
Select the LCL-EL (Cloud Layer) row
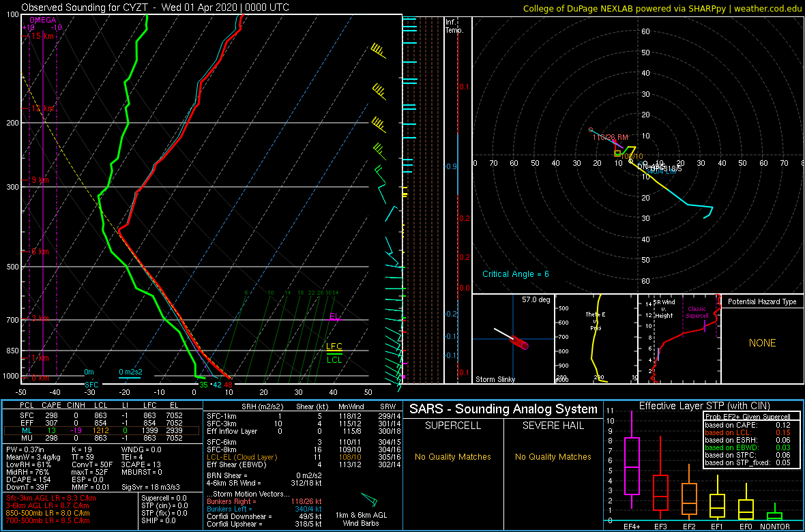[304, 456]
